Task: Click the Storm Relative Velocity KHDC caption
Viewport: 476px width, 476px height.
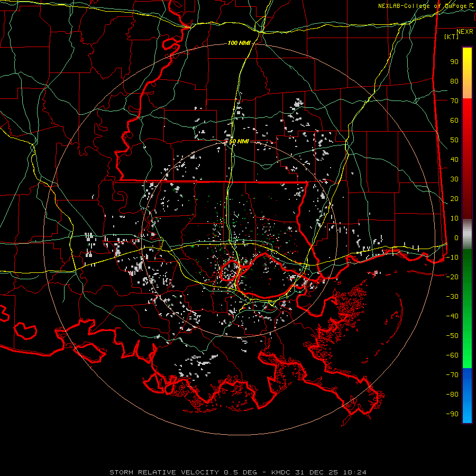Action: coord(238,472)
